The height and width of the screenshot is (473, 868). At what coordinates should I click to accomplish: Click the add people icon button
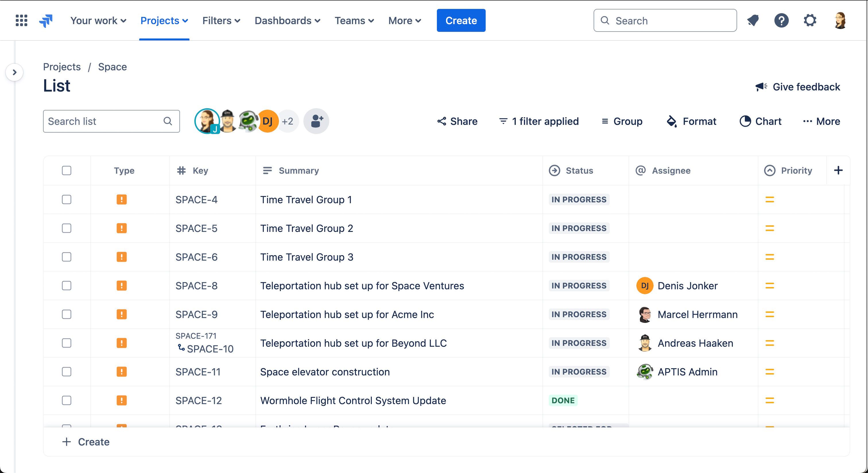point(316,121)
